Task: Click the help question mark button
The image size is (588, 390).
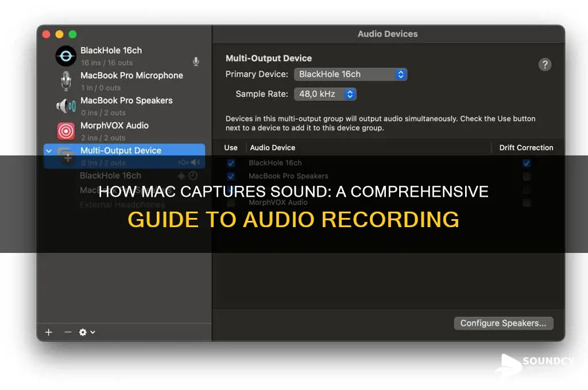Action: point(545,64)
